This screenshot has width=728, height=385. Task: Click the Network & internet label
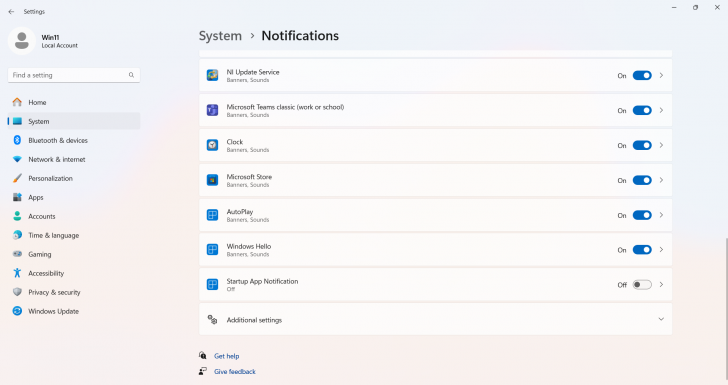[57, 159]
